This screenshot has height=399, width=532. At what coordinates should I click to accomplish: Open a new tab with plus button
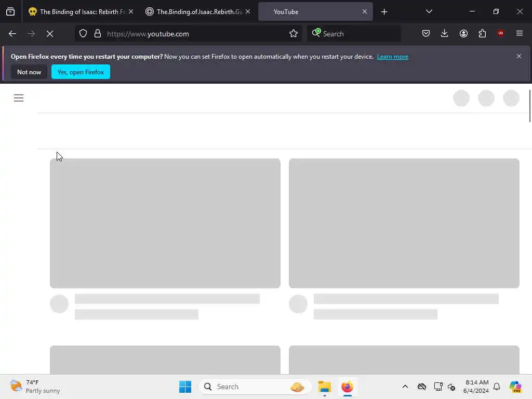tap(384, 12)
